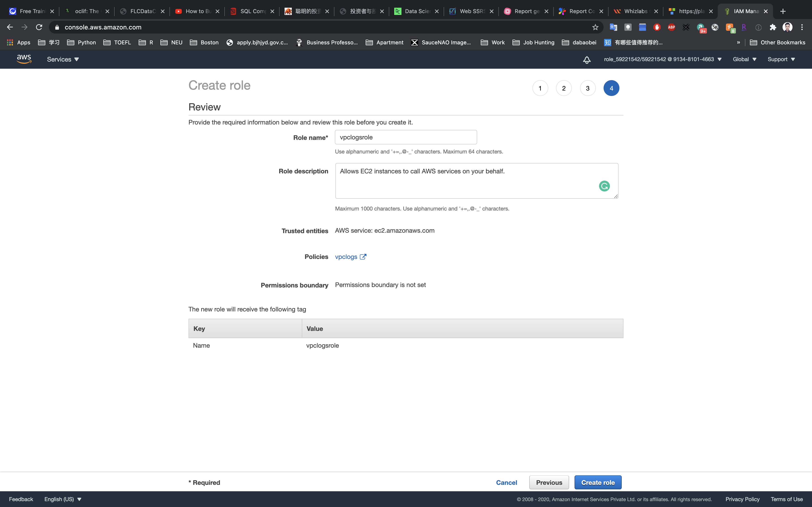This screenshot has width=812, height=507.
Task: Open the Google Translate extension icon
Action: 613,27
